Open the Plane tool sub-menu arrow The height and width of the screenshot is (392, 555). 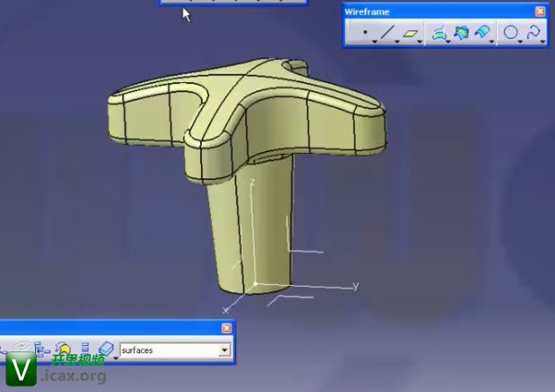(419, 42)
